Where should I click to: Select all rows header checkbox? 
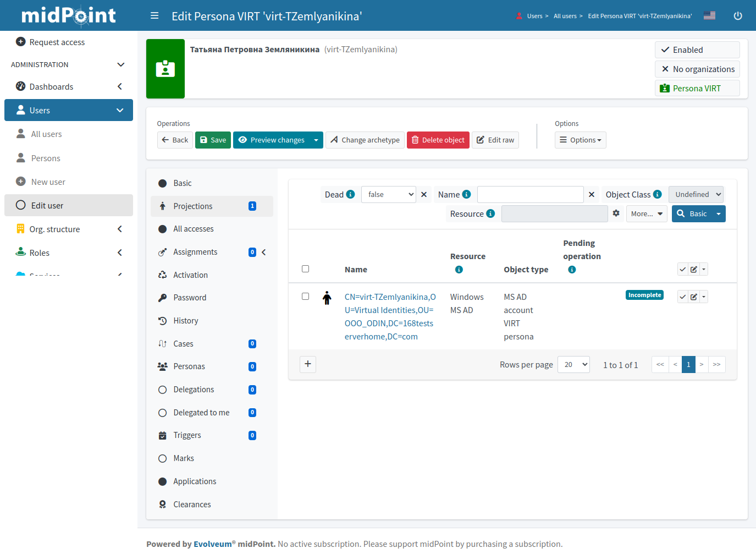click(x=306, y=269)
